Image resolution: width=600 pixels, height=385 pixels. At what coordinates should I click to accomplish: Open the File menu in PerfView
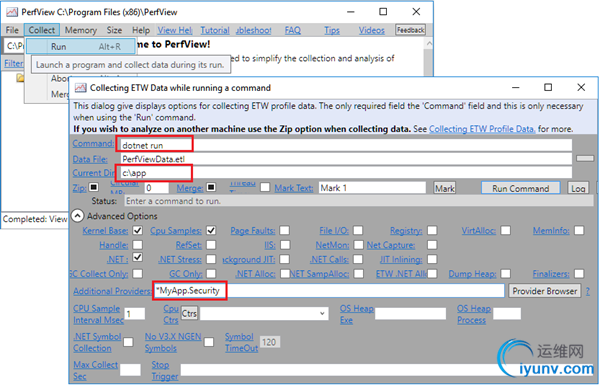tap(12, 30)
